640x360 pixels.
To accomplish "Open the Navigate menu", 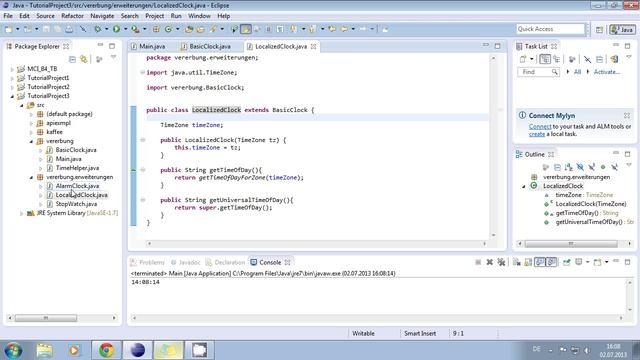I will coord(102,16).
